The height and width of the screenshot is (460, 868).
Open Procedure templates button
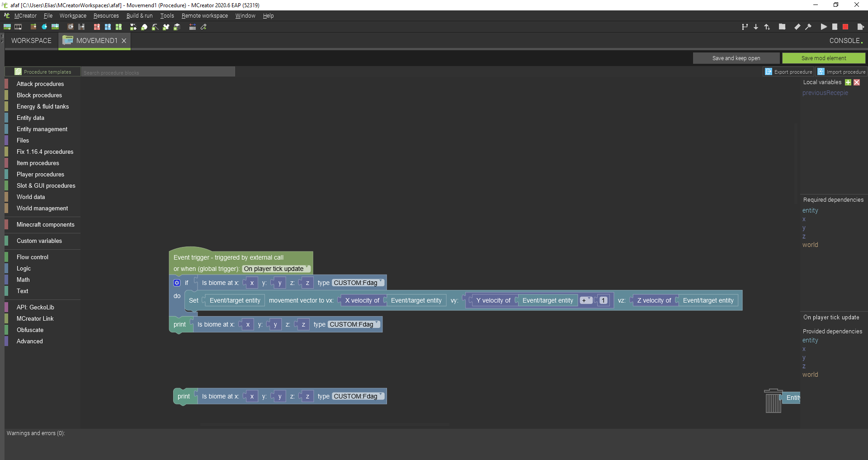tap(43, 72)
